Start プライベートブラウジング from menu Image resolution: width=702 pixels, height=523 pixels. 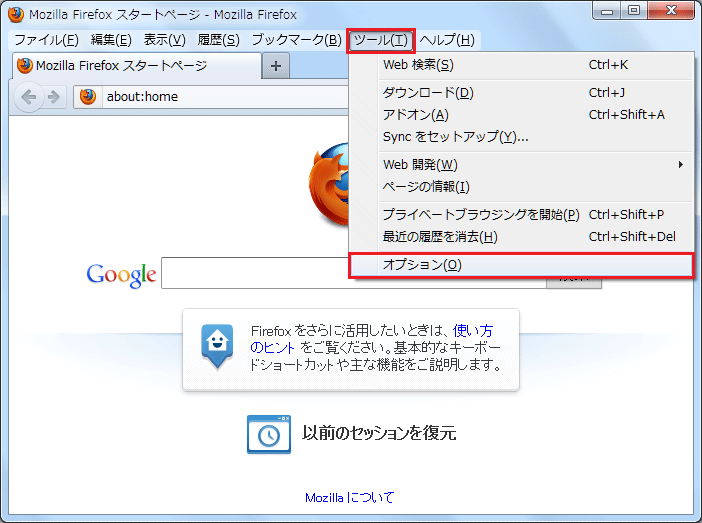point(481,215)
